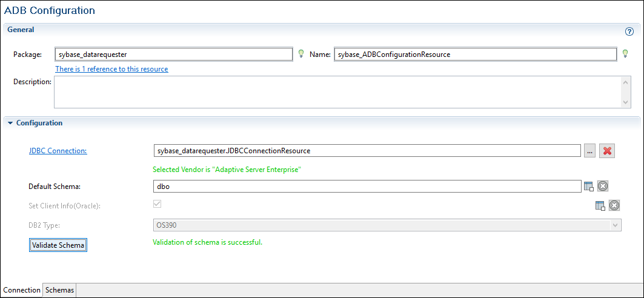Open JDBC Connection link
This screenshot has width=644, height=298.
(58, 151)
